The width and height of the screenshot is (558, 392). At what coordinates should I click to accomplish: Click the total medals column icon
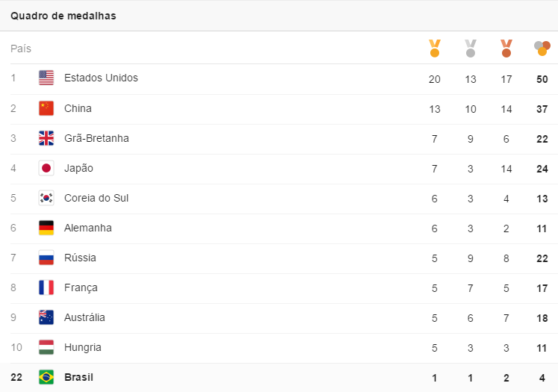[542, 49]
